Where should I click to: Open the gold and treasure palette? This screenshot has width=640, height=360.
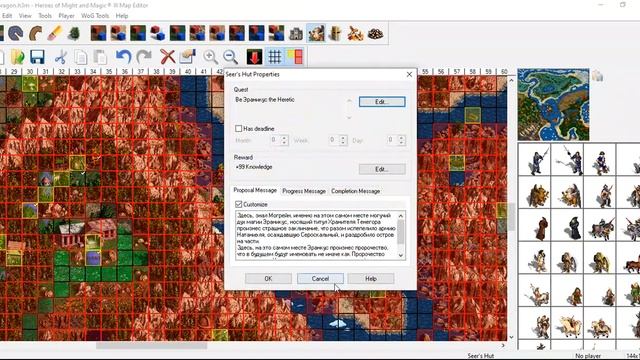pos(355,33)
